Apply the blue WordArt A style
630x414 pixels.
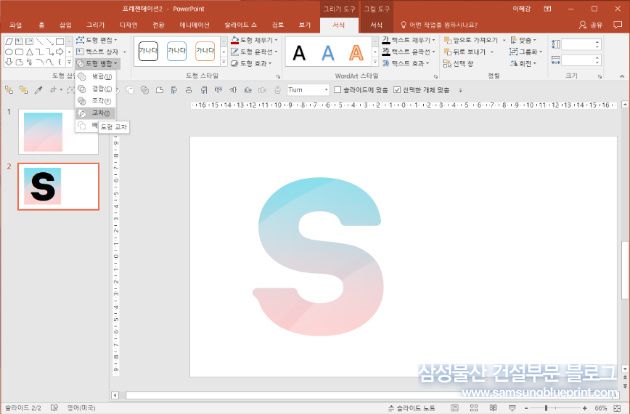click(328, 53)
